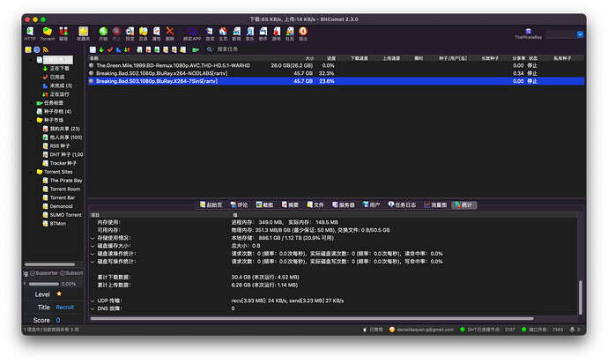The image size is (608, 364).
Task: Switch to the Task Log (任务日志) tab
Action: pyautogui.click(x=402, y=204)
